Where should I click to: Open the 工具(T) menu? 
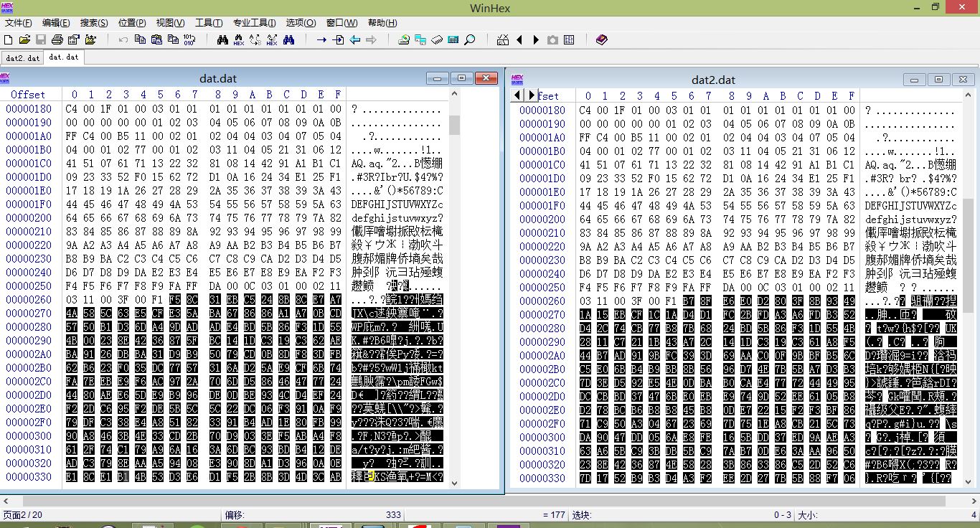[209, 23]
